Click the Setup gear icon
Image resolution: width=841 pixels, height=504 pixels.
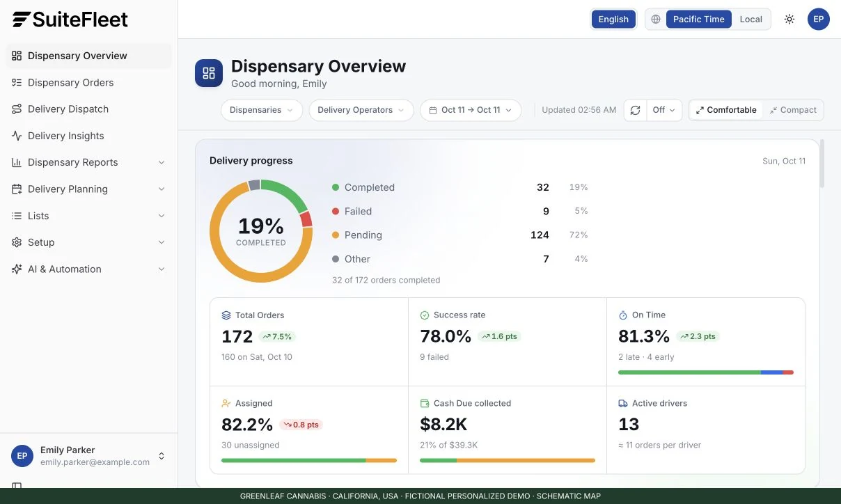[x=17, y=242]
